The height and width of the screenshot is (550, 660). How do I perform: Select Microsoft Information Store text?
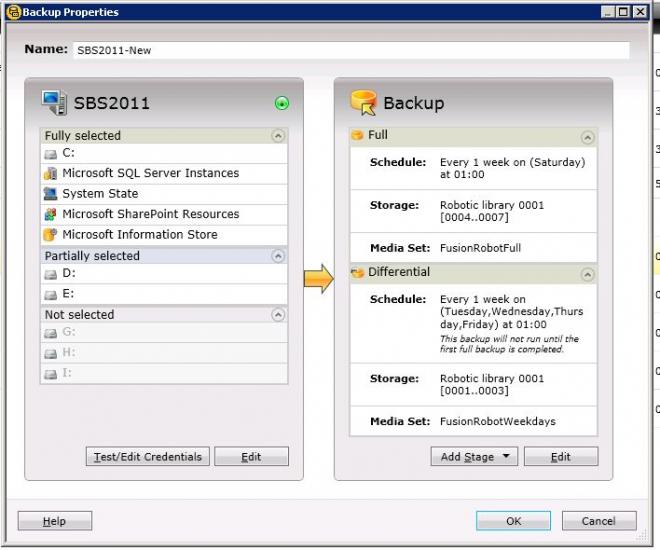pyautogui.click(x=140, y=234)
